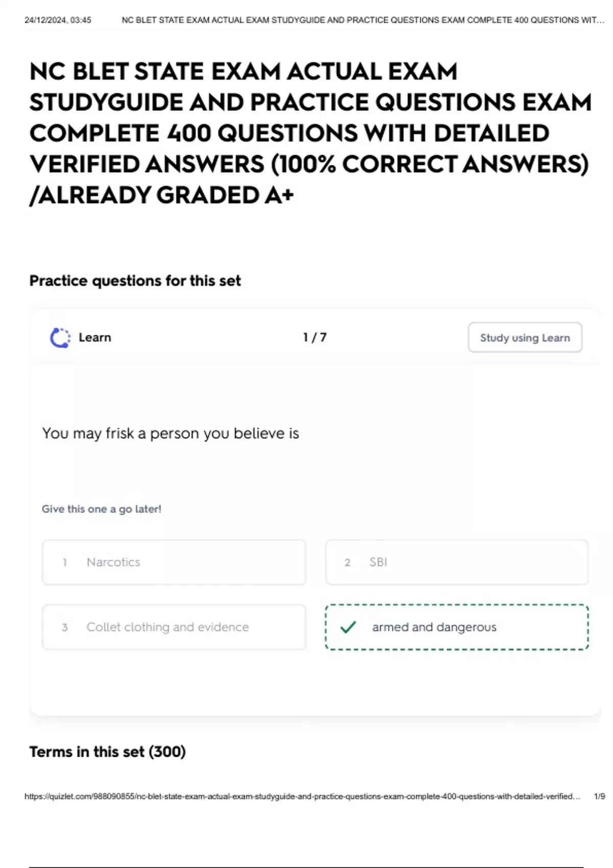Select answer option SBI
This screenshot has height=868, width=613.
457,562
